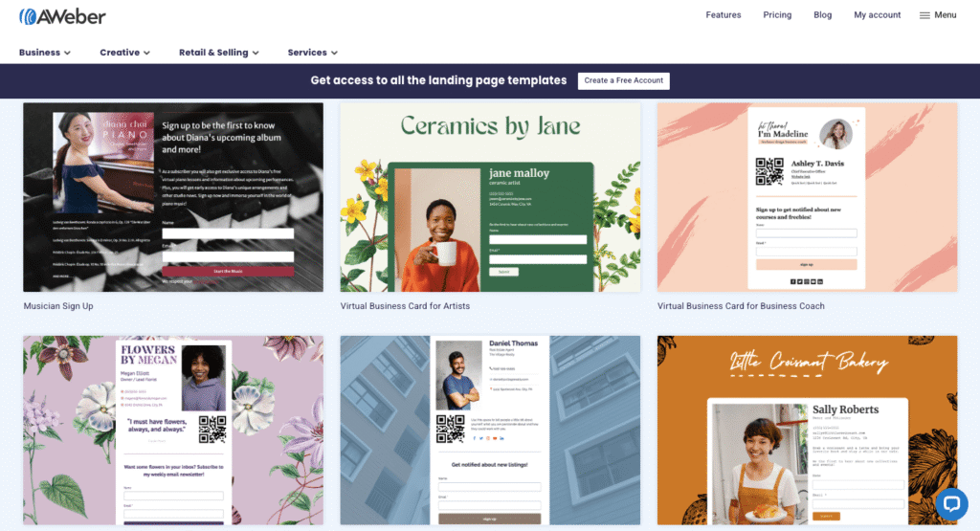Open the Retail & Selling dropdown
This screenshot has height=531, width=980.
click(x=219, y=53)
